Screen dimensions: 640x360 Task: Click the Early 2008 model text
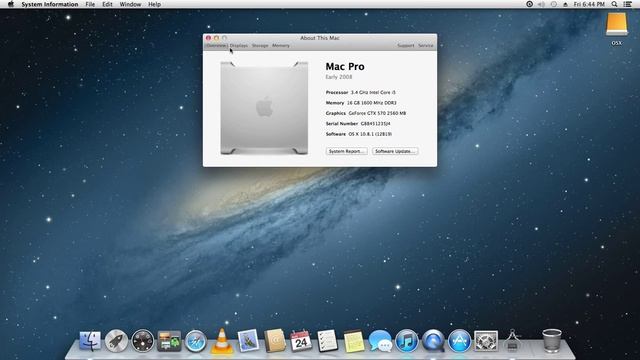coord(339,77)
